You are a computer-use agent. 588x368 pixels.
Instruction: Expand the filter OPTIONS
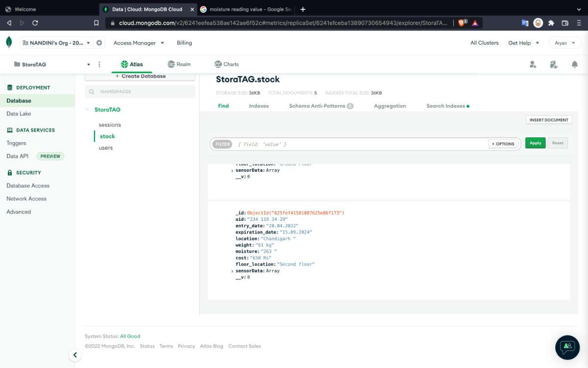point(503,144)
